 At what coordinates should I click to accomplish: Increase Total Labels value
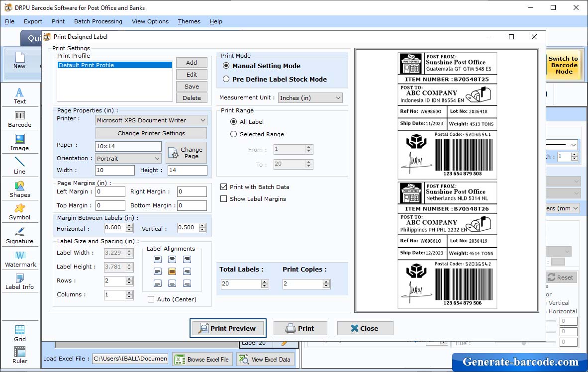pos(265,281)
